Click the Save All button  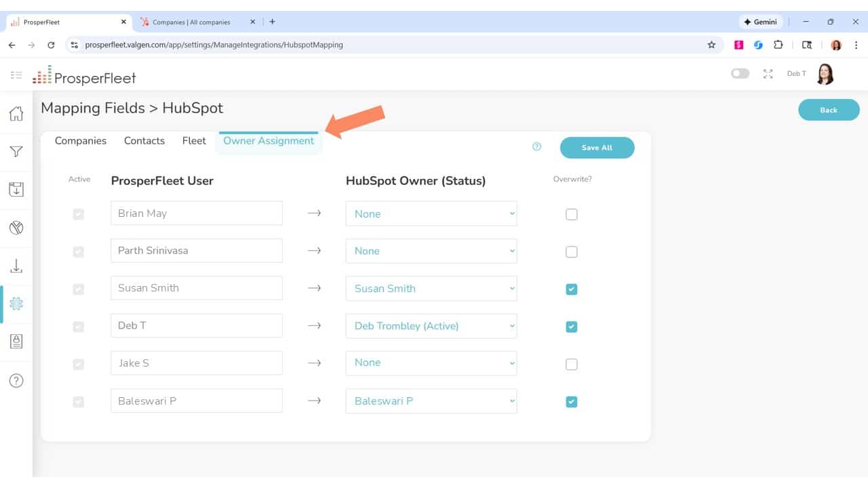[x=597, y=148]
